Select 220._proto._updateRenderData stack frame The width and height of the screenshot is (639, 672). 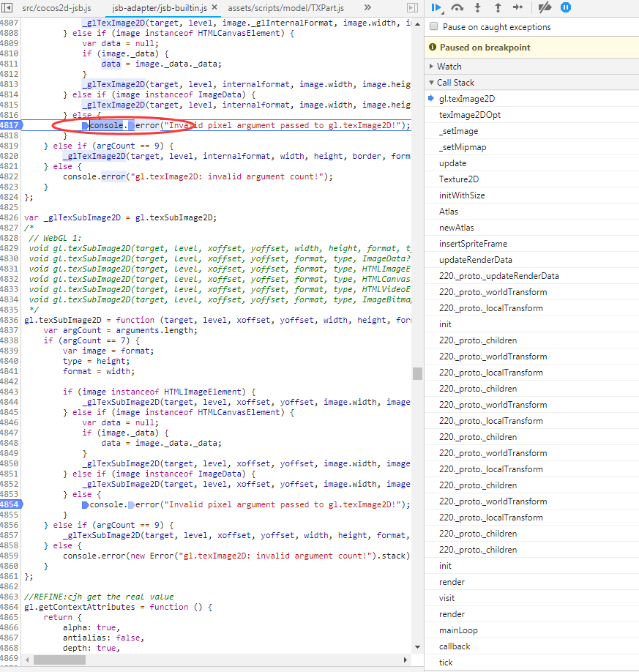pos(531,276)
